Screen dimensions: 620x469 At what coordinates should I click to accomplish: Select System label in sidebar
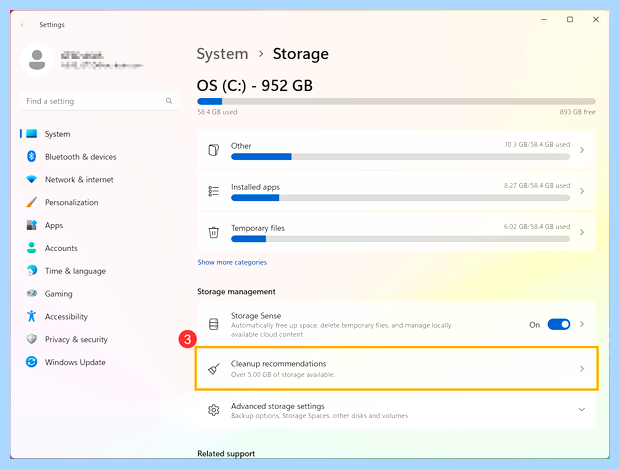coord(57,134)
